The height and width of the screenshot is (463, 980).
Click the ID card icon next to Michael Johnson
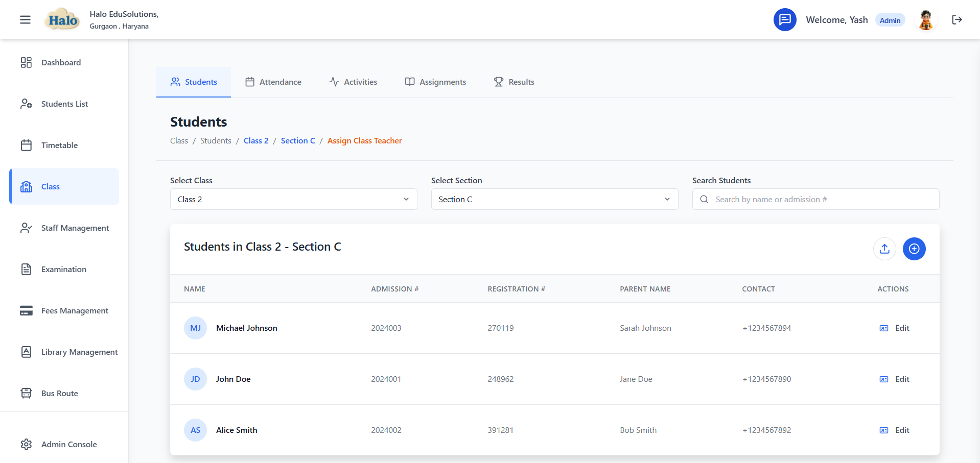click(883, 328)
